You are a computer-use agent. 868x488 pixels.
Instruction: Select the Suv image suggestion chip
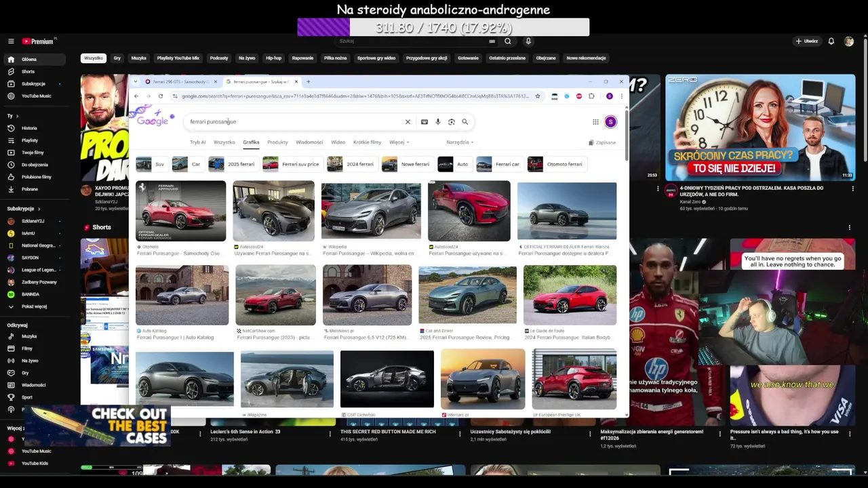coord(151,164)
